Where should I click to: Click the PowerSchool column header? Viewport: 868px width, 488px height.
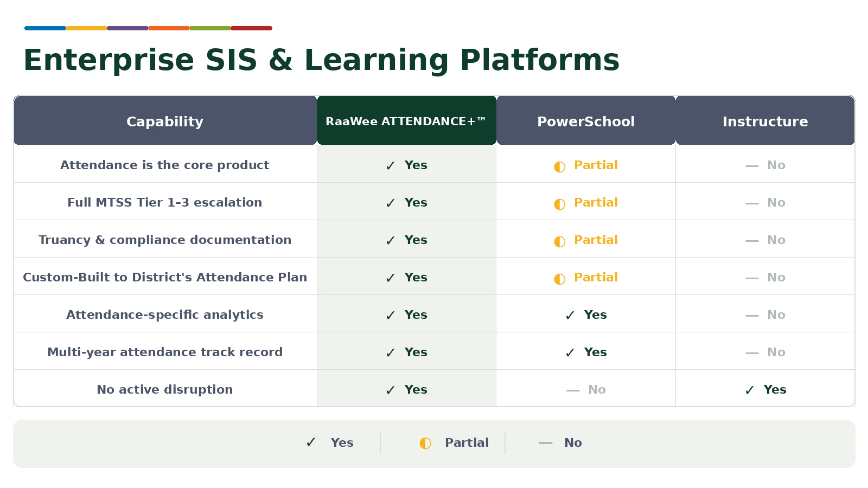tap(586, 120)
